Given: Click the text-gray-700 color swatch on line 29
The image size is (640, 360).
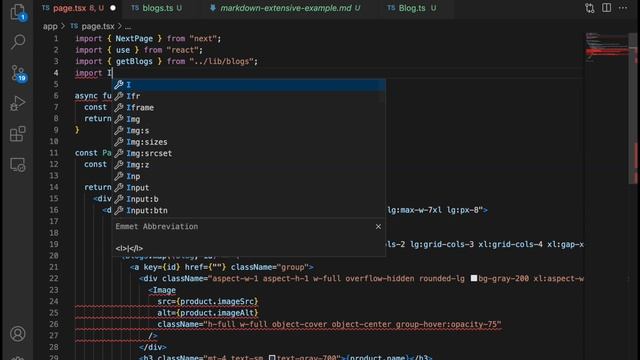Looking at the screenshot, I should coord(272,358).
